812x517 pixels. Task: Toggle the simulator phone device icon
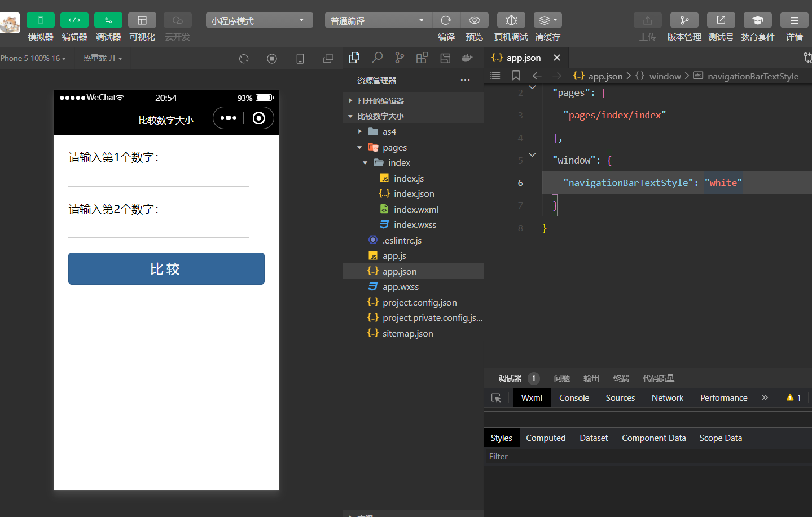[x=300, y=59]
